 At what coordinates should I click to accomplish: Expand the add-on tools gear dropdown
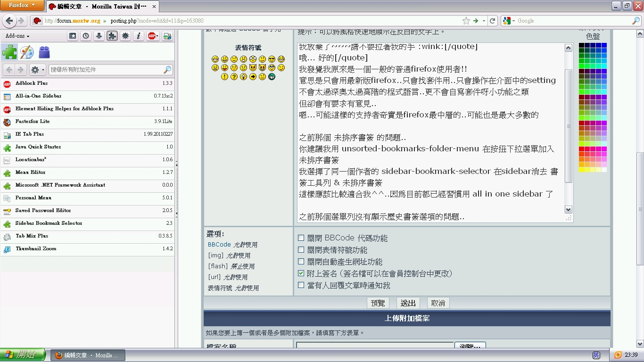pyautogui.click(x=38, y=70)
